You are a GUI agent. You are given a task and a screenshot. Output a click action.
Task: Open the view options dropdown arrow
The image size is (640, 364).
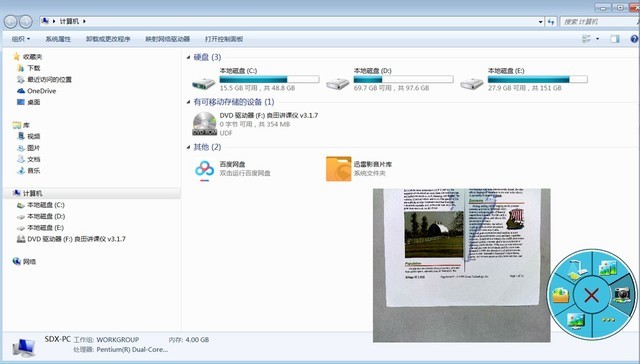coord(598,39)
